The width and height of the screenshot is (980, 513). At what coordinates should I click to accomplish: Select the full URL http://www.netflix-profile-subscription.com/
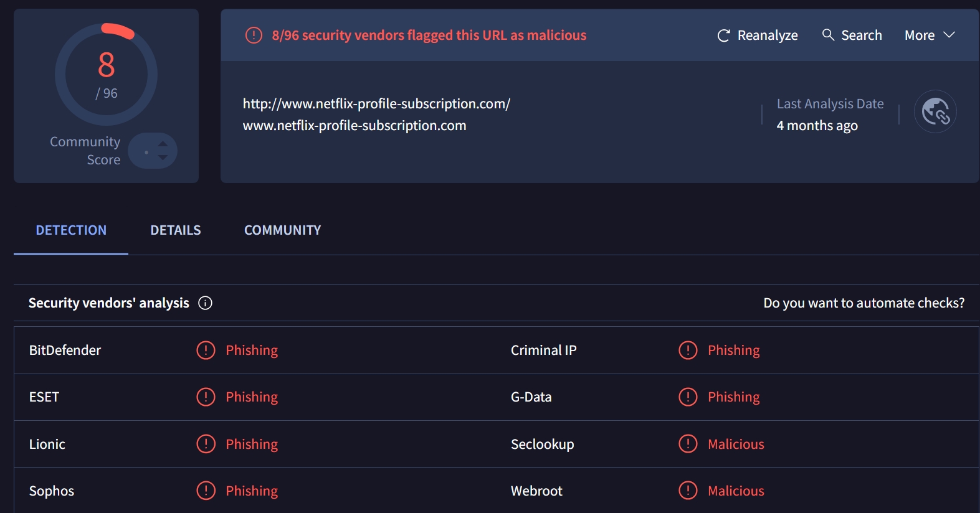(376, 103)
